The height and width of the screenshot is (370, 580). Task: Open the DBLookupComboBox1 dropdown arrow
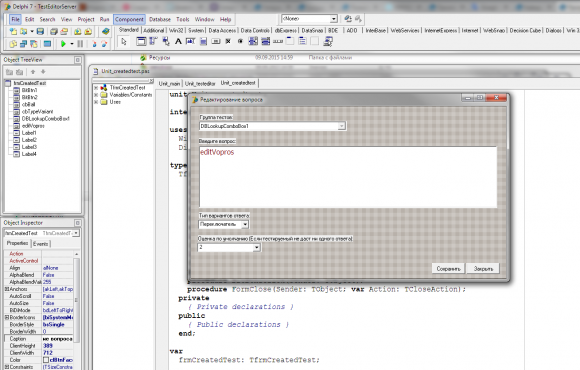tap(341, 126)
